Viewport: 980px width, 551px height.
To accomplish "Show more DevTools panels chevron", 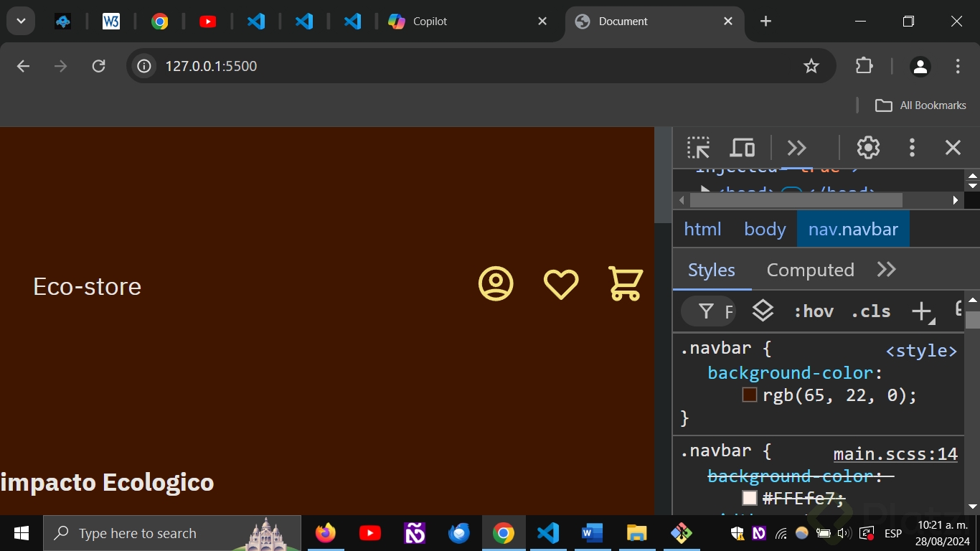I will (x=797, y=148).
